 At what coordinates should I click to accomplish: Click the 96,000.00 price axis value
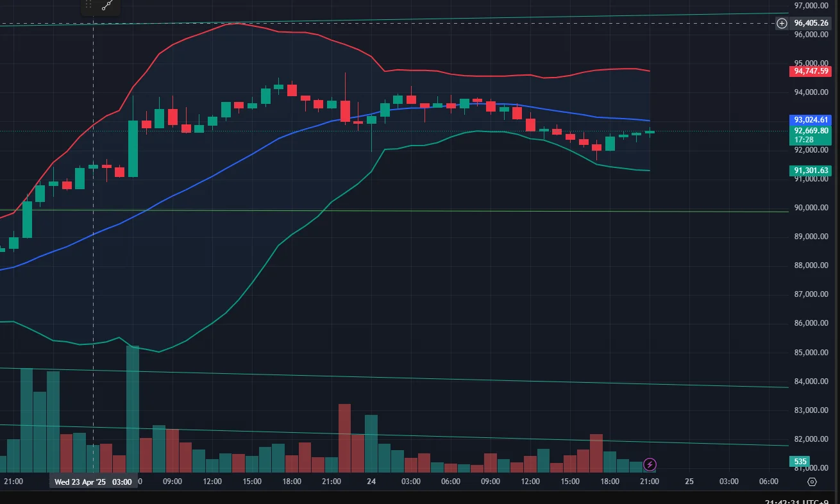(811, 35)
